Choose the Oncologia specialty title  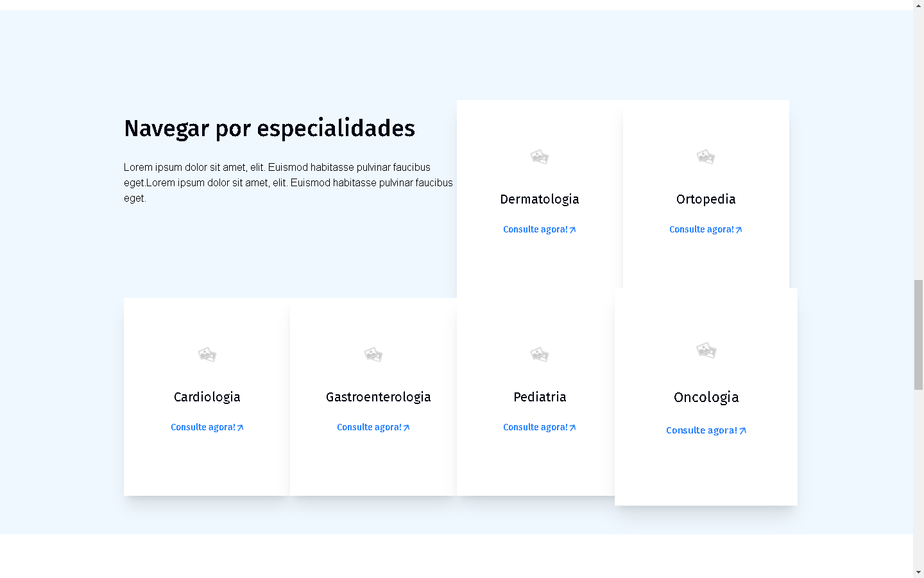coord(706,398)
